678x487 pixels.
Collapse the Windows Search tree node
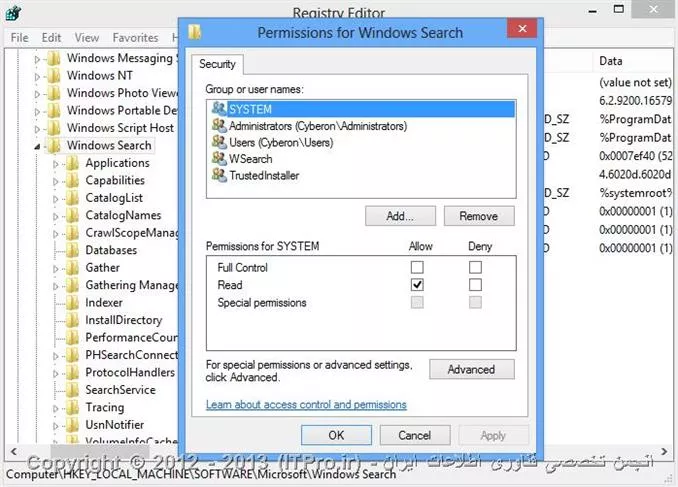[x=37, y=147]
